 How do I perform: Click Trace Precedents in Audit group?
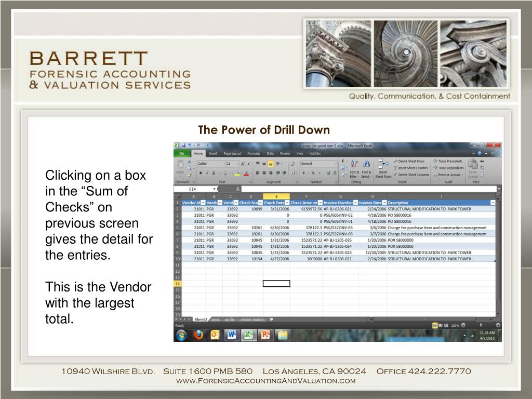[x=448, y=161]
